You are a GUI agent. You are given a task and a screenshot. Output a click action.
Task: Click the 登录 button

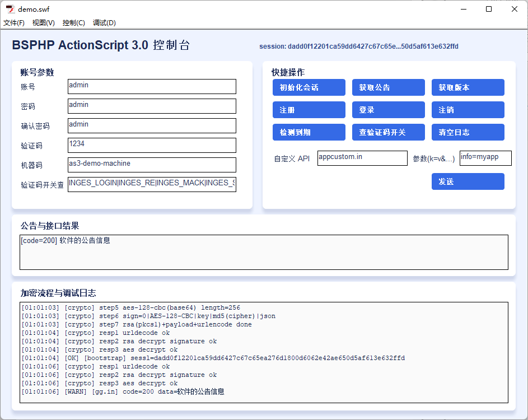tap(388, 110)
